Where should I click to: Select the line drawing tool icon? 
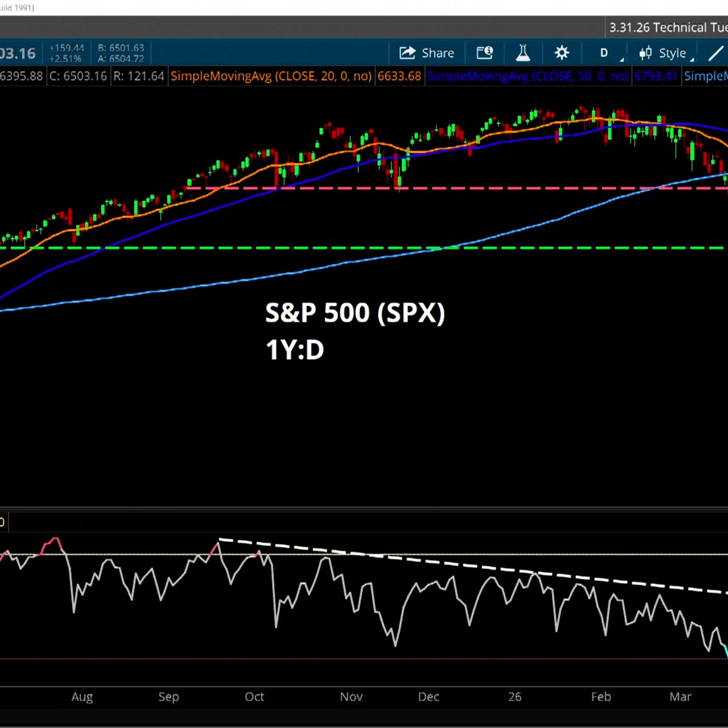716,53
